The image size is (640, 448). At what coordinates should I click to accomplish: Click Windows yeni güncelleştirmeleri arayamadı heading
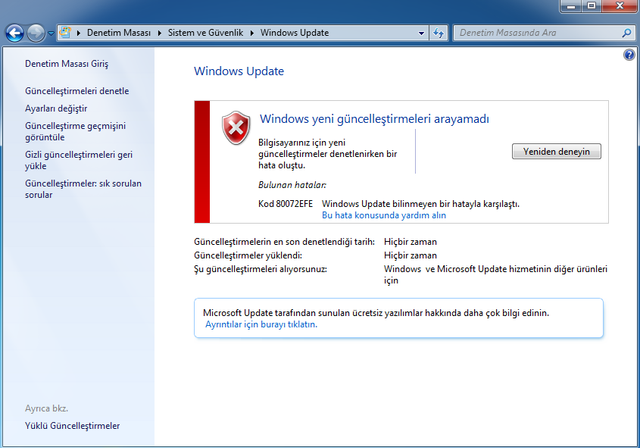click(x=374, y=119)
